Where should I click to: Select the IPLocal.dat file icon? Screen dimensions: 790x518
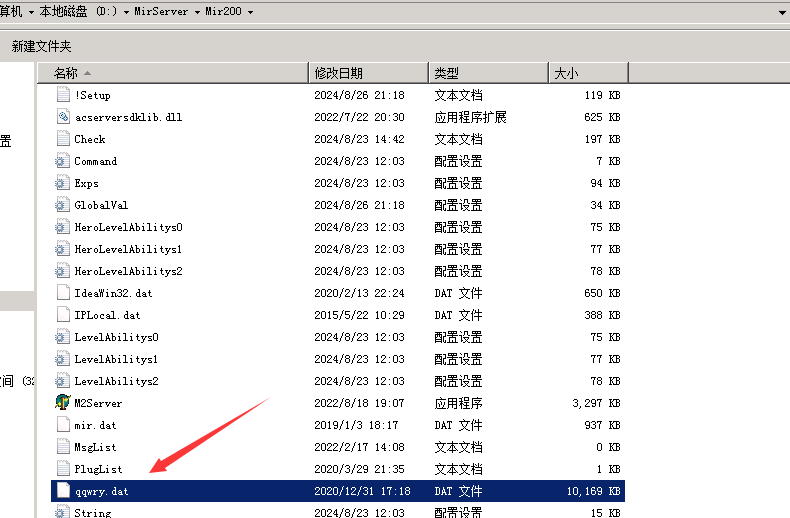pyautogui.click(x=63, y=315)
